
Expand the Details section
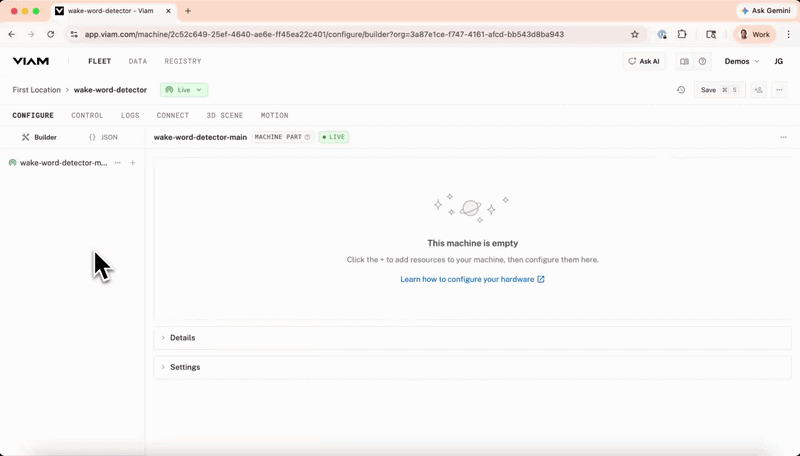472,338
